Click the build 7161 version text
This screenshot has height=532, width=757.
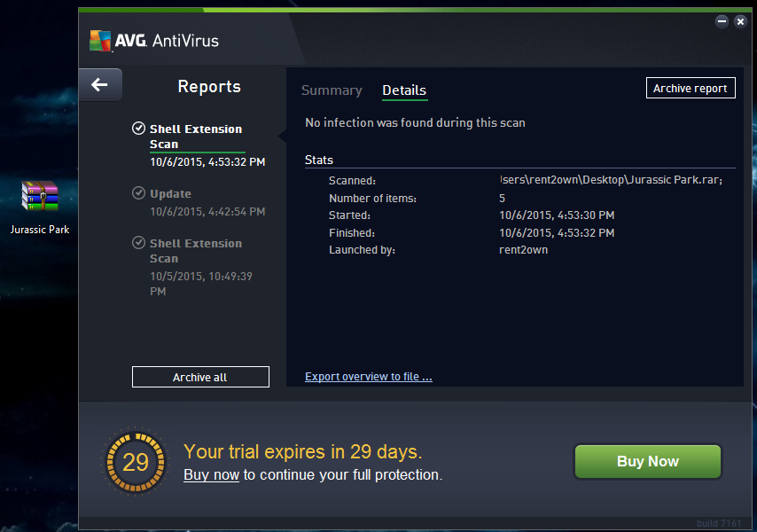[x=718, y=523]
